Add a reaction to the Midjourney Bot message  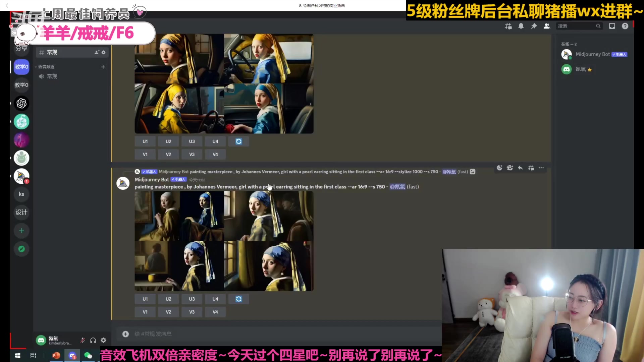click(x=499, y=168)
